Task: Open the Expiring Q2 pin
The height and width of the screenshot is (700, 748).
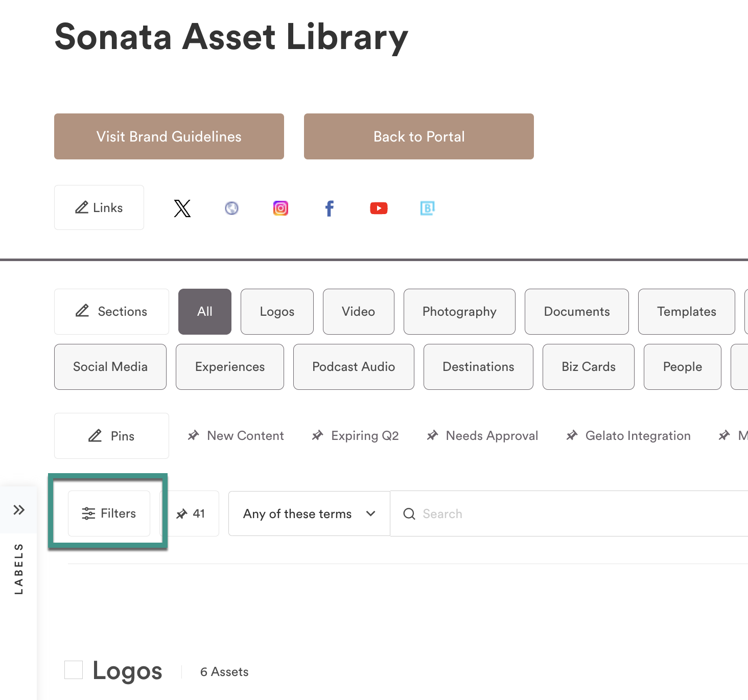Action: pos(355,436)
